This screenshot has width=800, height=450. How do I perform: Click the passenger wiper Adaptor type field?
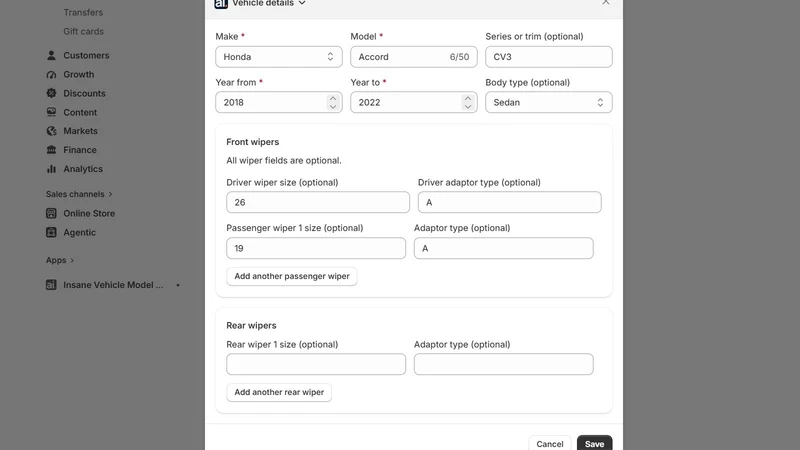click(x=504, y=248)
